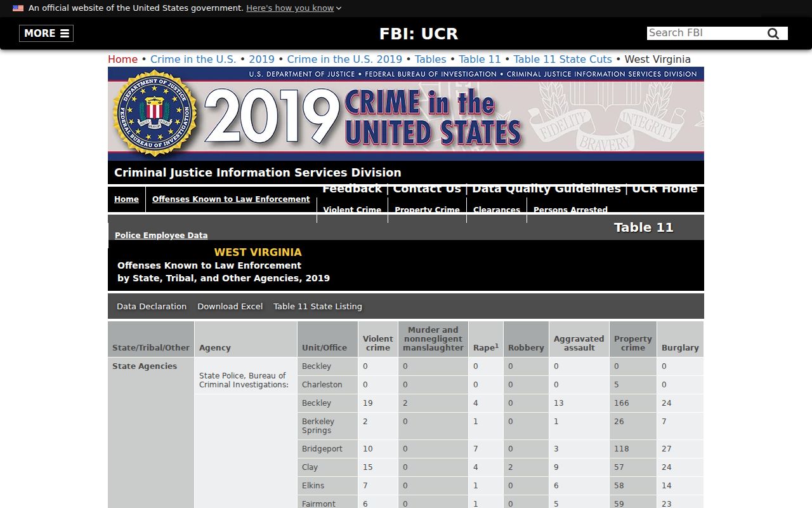Click the US flag icon
Screen dimensions: 812x508
[18, 8]
